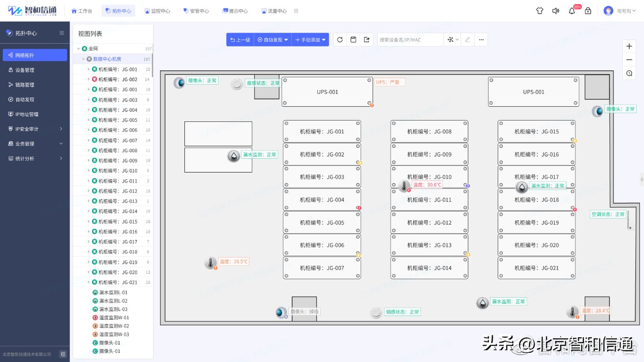
Task: Click the zoom-in plus icon on canvas
Action: click(629, 46)
